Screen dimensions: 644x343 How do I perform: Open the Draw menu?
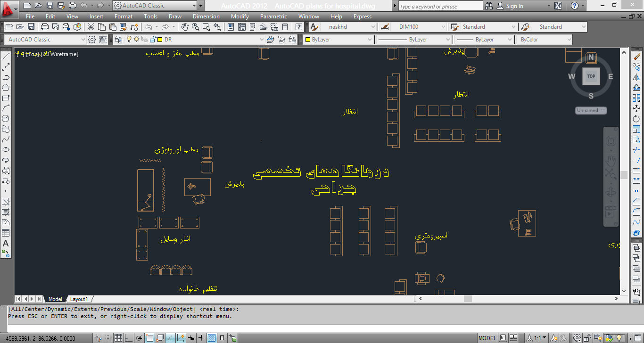tap(175, 16)
